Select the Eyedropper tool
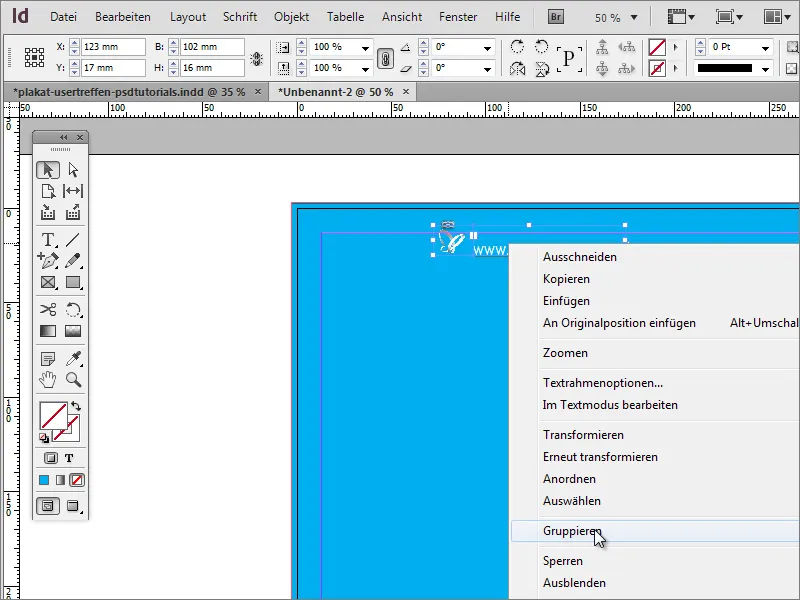The image size is (800, 600). [x=73, y=359]
